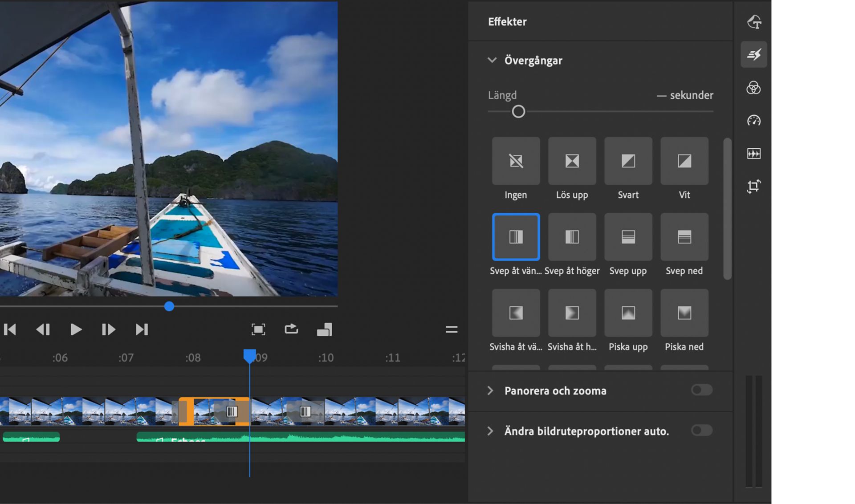Select the Svep åt höger transition
855x504 pixels.
click(572, 237)
